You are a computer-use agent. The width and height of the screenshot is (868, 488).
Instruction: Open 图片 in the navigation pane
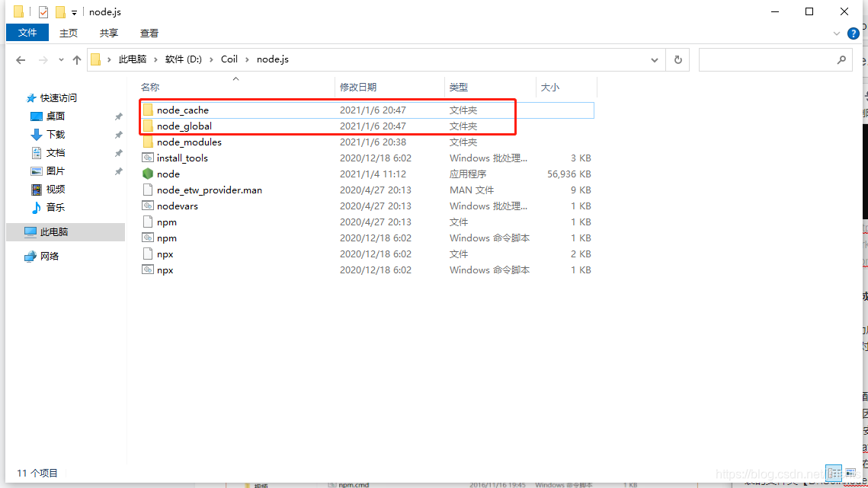(56, 171)
